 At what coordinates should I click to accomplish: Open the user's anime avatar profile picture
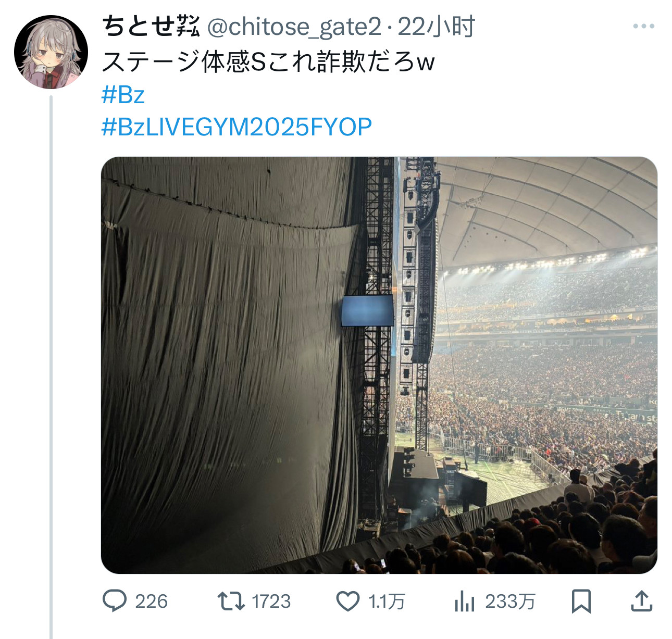pos(51,52)
